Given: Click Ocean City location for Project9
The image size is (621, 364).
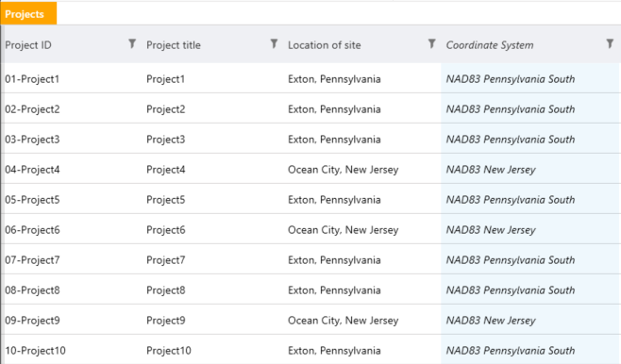Looking at the screenshot, I should [x=343, y=321].
